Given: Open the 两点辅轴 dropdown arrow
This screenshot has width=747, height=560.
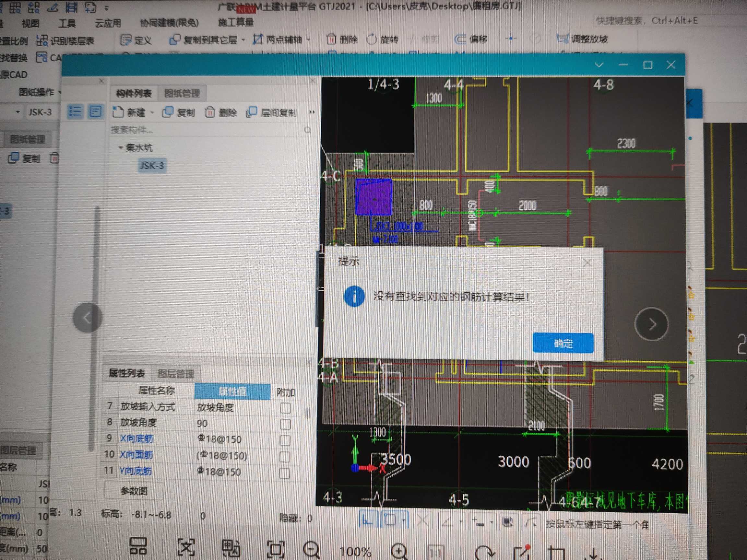Looking at the screenshot, I should tap(309, 40).
